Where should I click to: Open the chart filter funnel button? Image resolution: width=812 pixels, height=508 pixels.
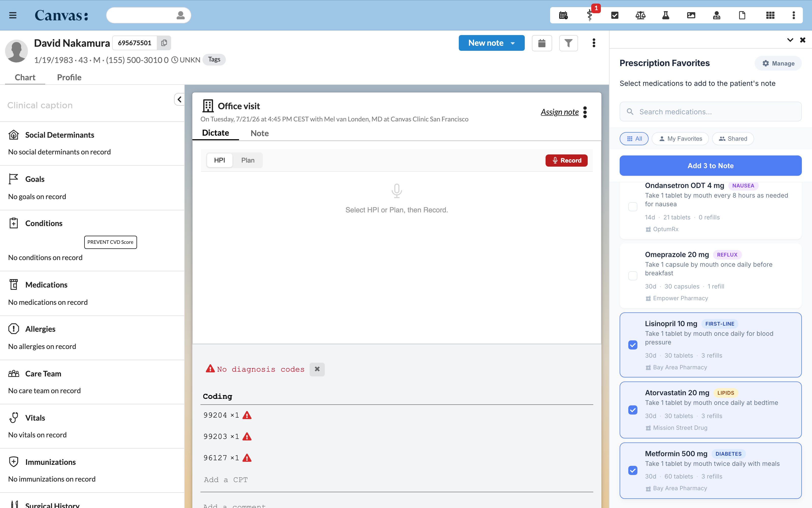click(x=568, y=43)
